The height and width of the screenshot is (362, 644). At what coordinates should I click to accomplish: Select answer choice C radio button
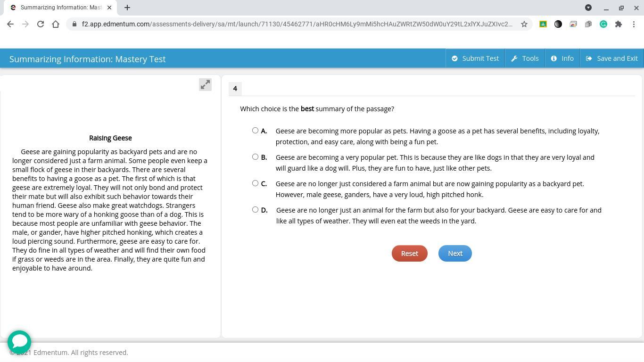255,183
